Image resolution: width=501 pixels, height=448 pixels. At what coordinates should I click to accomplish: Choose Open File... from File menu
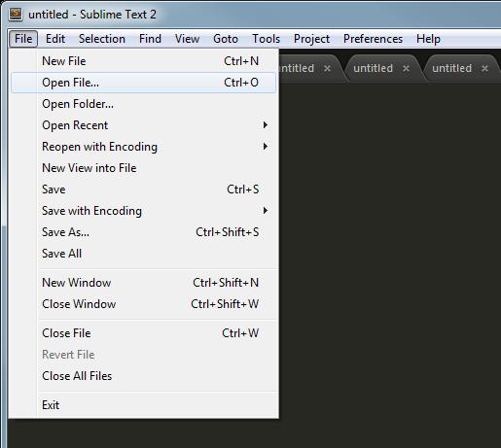pos(143,83)
